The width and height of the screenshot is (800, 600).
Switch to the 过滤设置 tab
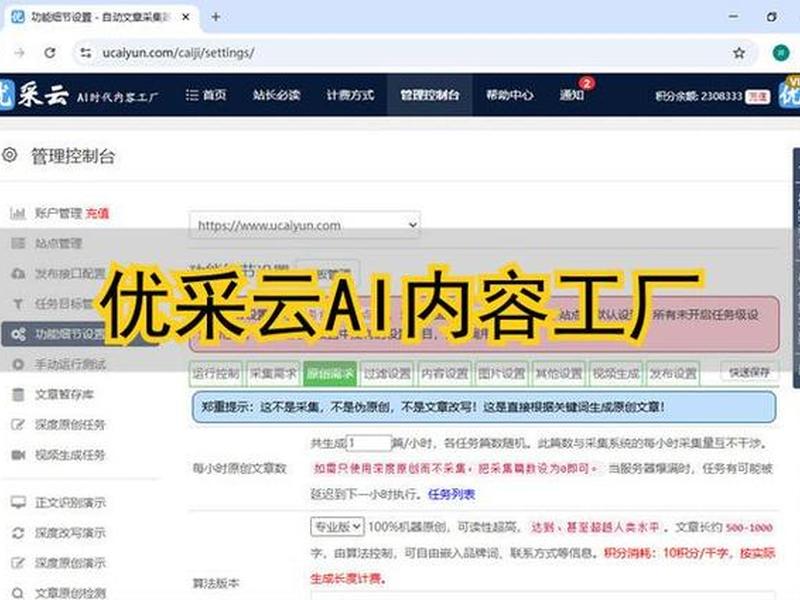point(388,374)
